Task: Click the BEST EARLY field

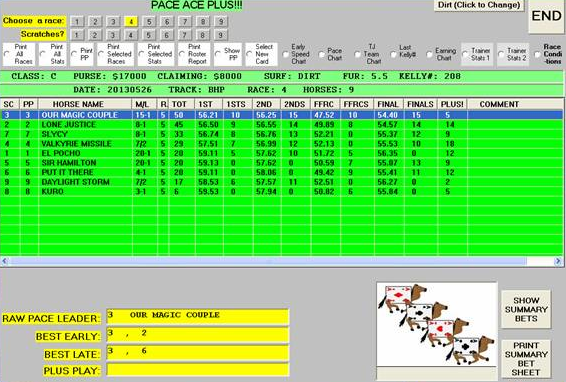Action: point(198,335)
